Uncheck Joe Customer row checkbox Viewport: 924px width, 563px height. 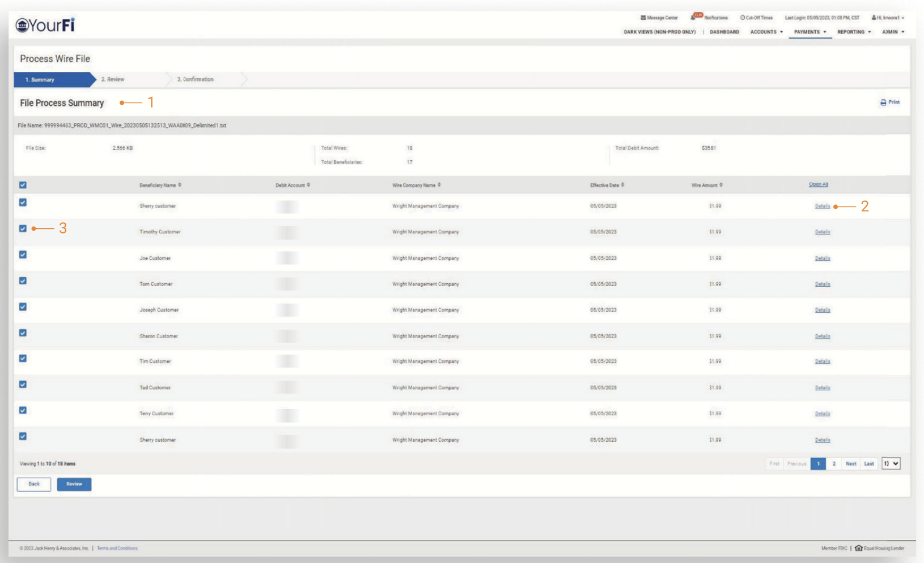pyautogui.click(x=23, y=254)
